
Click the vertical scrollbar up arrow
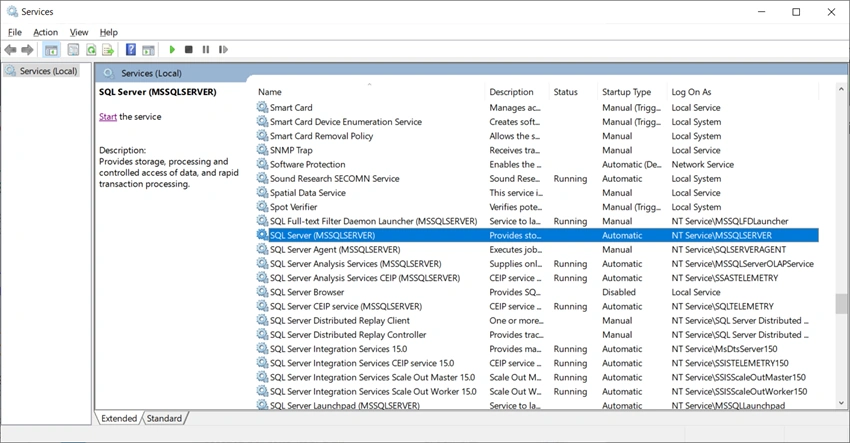pos(841,89)
